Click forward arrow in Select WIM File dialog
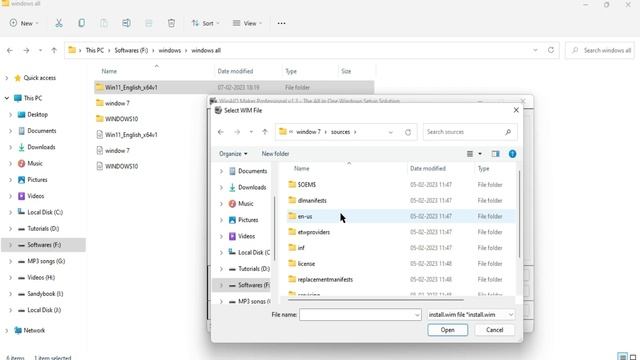Viewport: 640px width, 360px height. 237,132
